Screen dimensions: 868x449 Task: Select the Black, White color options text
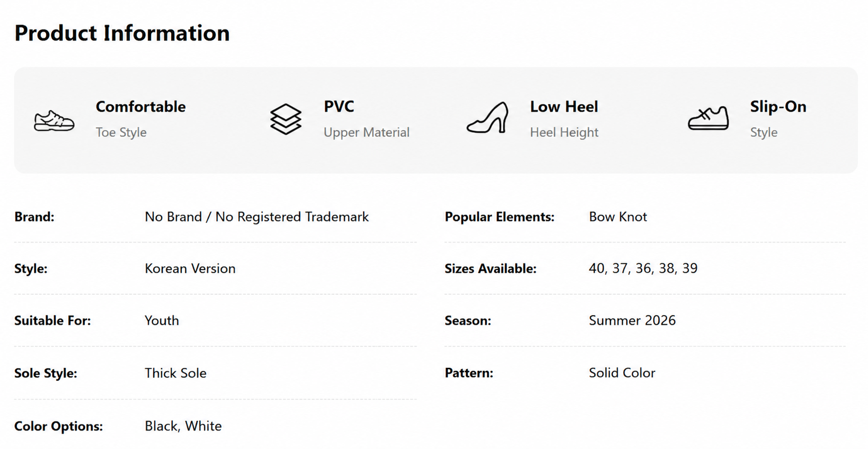coord(183,426)
